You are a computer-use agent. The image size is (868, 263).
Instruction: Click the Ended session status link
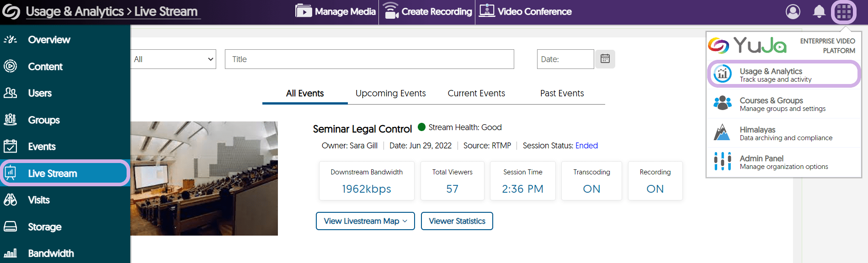coord(586,146)
